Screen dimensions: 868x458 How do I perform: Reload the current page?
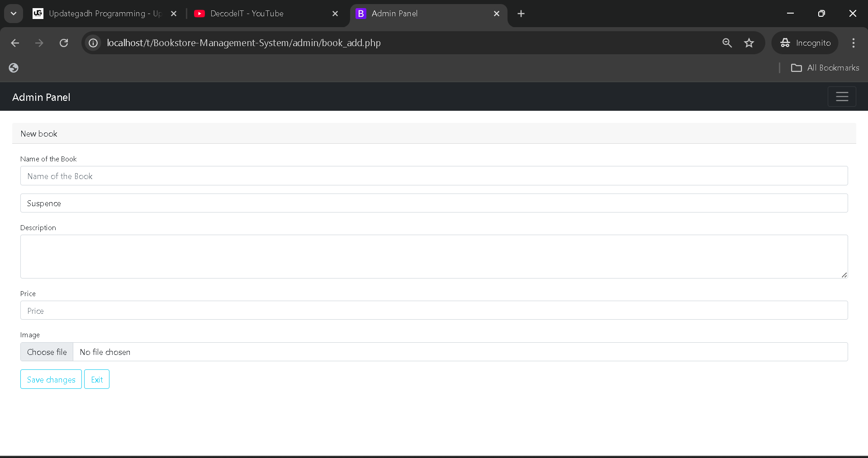click(64, 43)
